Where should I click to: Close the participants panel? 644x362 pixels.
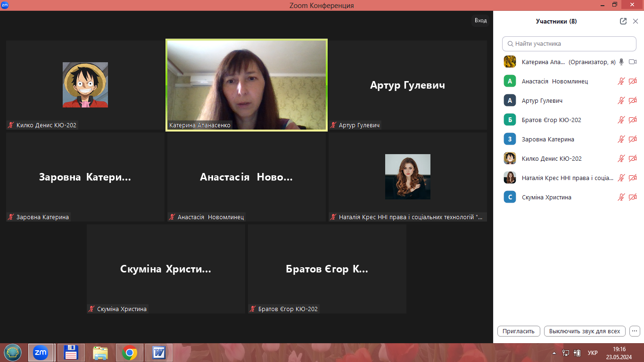click(636, 21)
